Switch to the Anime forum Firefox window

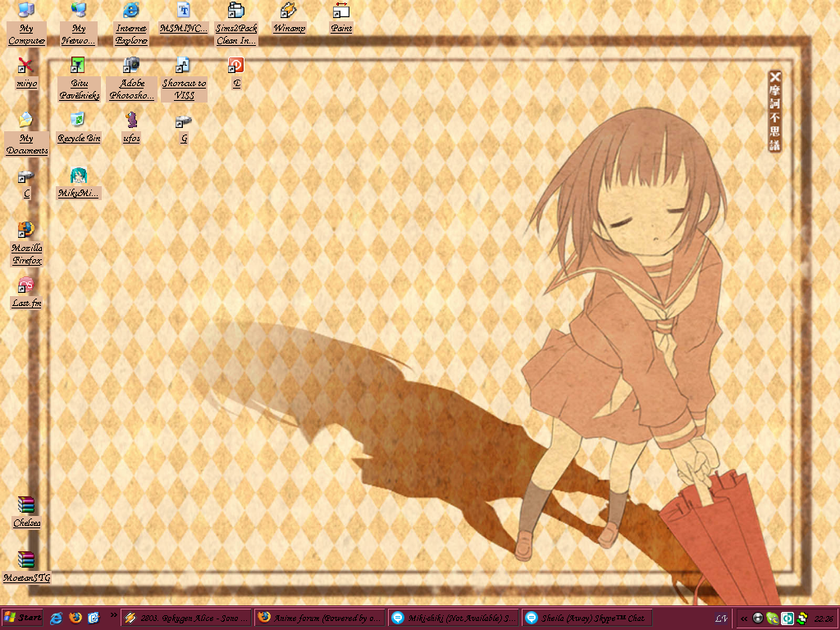[320, 618]
